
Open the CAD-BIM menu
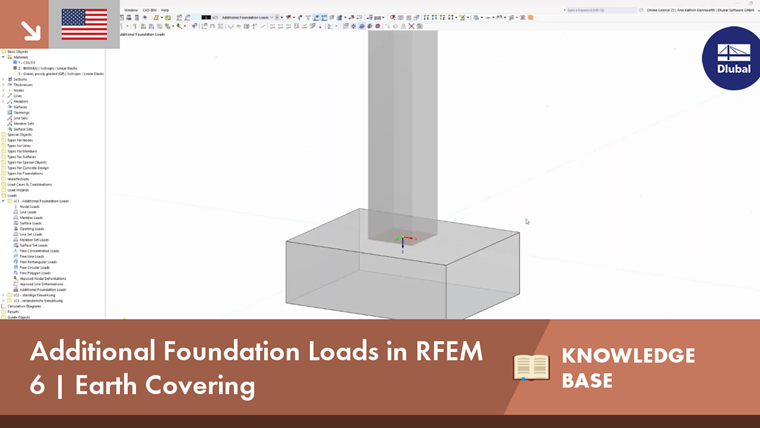[x=150, y=10]
